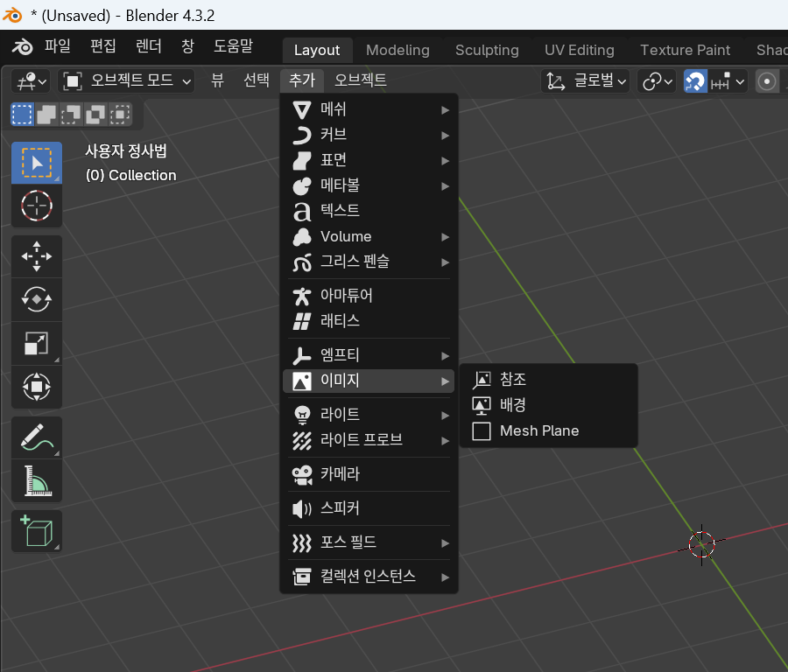Expand the 엠프티 submenu
Screen dimensions: 788x672
[369, 355]
